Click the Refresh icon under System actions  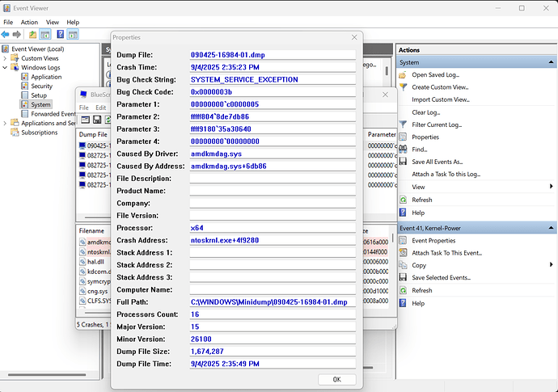403,200
